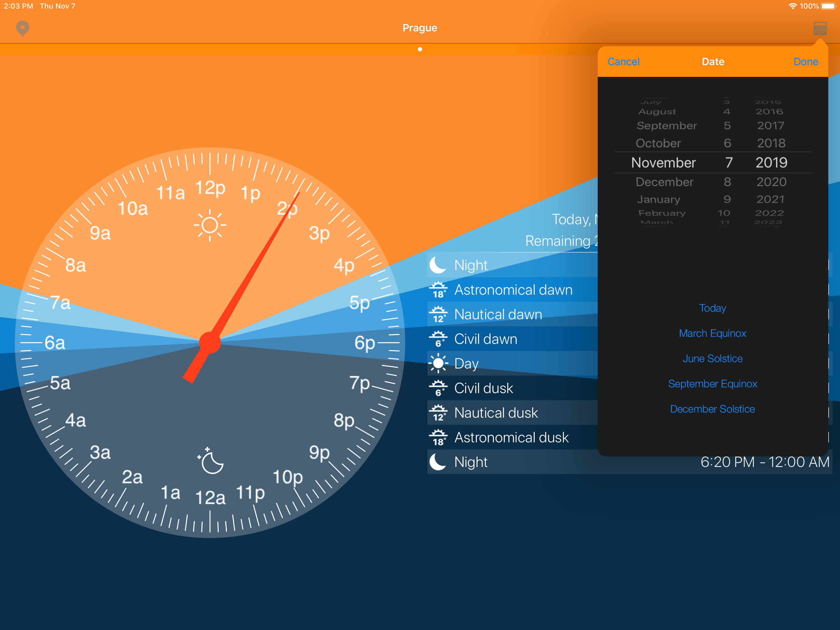Choose March Equinox shortcut
The height and width of the screenshot is (630, 840).
coord(712,333)
